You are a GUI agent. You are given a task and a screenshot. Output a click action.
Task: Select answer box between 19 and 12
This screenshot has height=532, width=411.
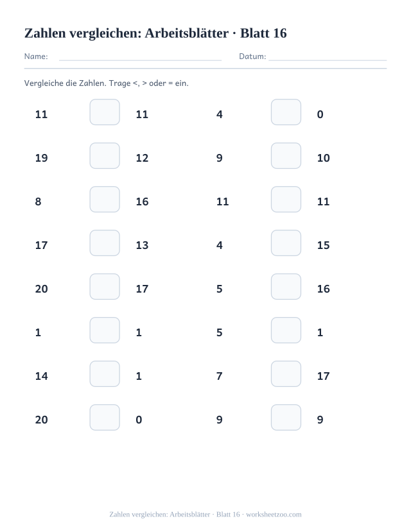(x=105, y=156)
